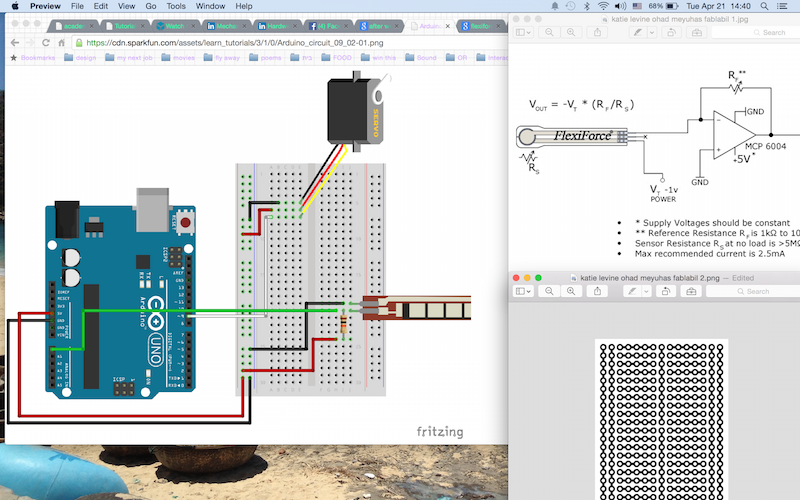
Task: Click the Time Machine clock icon
Action: (570, 6)
